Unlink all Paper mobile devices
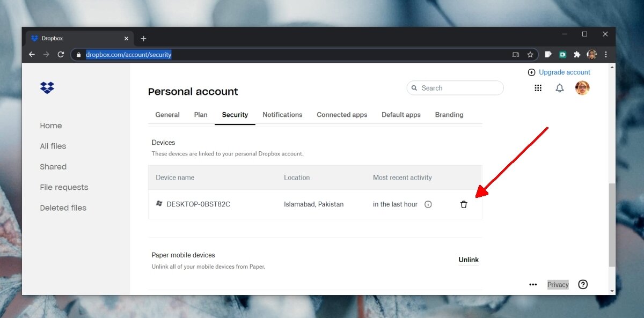Viewport: 644px width, 318px height. click(x=468, y=260)
